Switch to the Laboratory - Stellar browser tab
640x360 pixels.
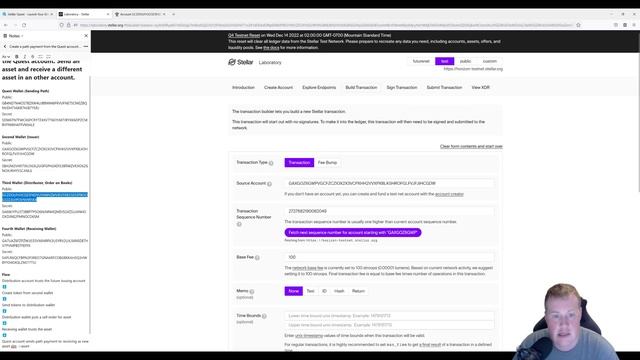click(84, 14)
